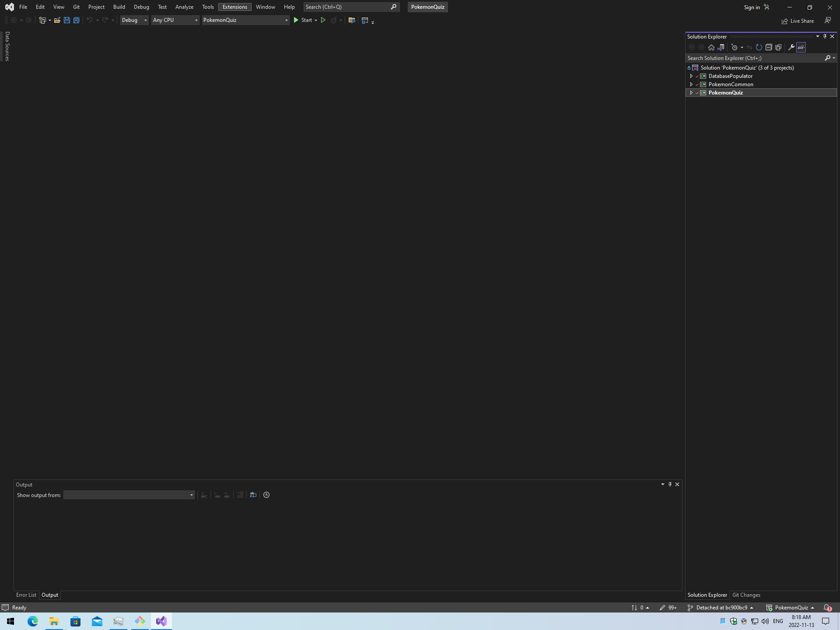Save the current file using the disk icon
The image size is (840, 630).
[67, 20]
